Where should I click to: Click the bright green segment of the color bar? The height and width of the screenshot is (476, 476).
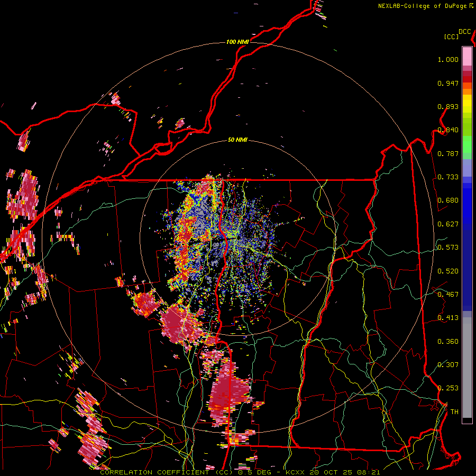click(x=467, y=144)
